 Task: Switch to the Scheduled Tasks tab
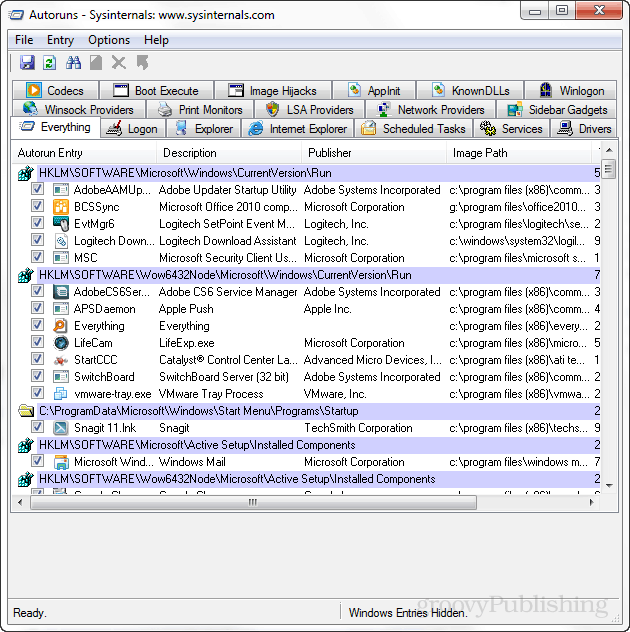tap(414, 129)
